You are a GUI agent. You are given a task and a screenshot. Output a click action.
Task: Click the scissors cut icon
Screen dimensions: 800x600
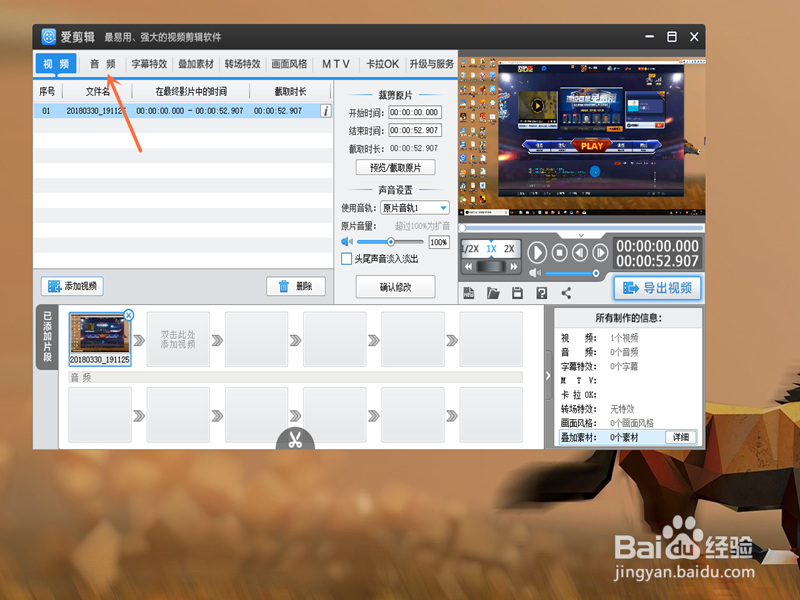click(295, 439)
